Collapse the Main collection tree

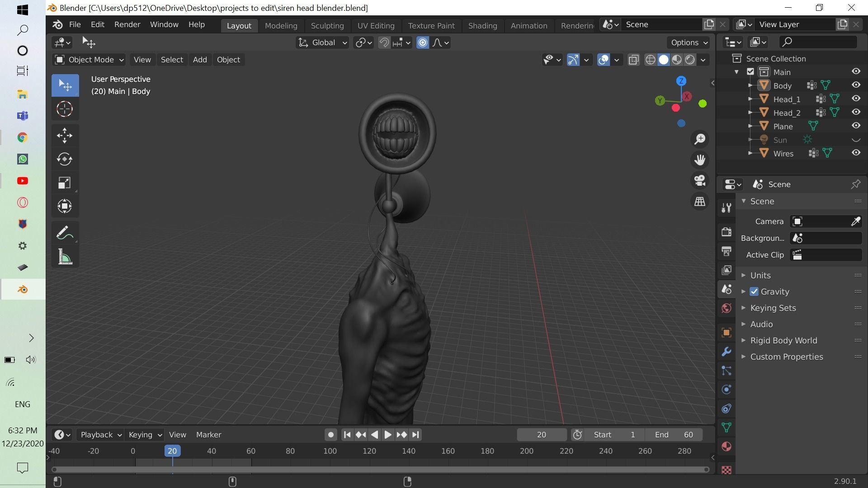pyautogui.click(x=737, y=72)
